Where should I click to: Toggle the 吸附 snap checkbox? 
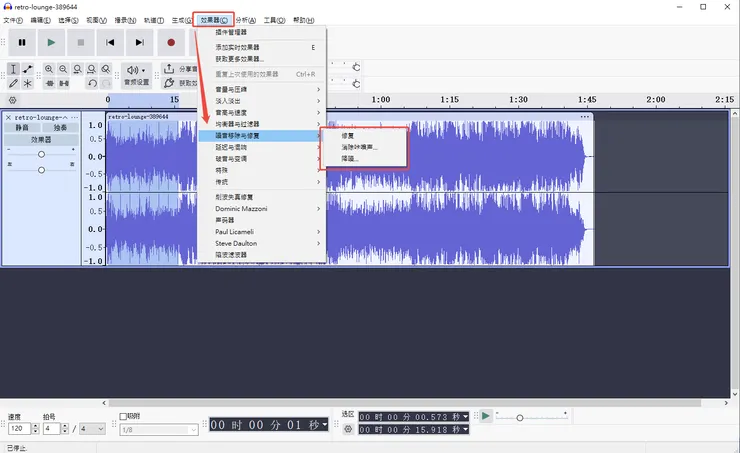(x=124, y=416)
